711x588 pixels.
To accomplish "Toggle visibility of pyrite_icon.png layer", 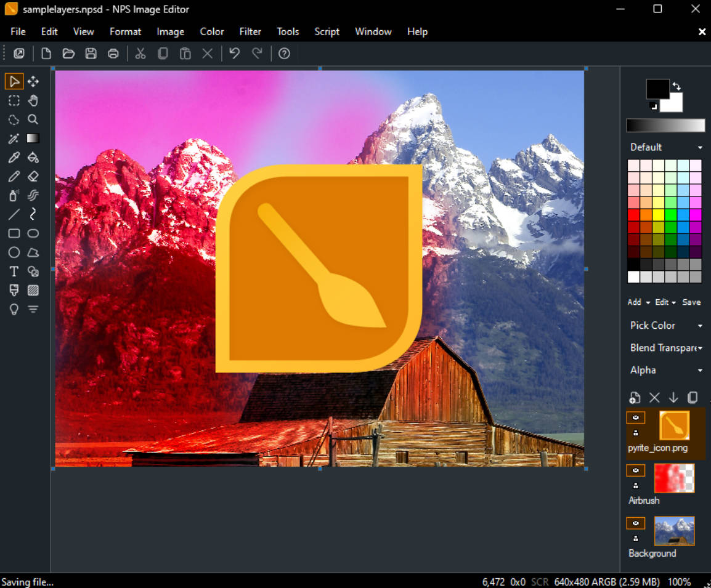I will 636,417.
